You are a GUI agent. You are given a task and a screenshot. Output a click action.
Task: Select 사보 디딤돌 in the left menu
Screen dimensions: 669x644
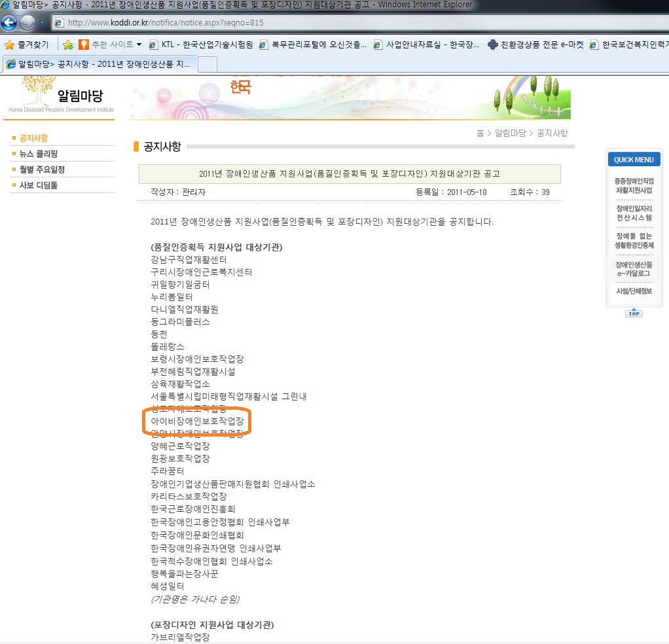click(x=39, y=185)
